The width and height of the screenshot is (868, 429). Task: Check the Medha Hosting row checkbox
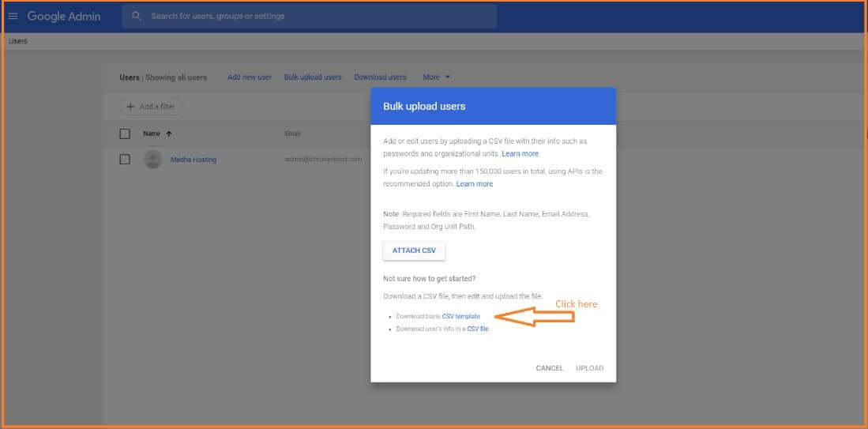(125, 160)
